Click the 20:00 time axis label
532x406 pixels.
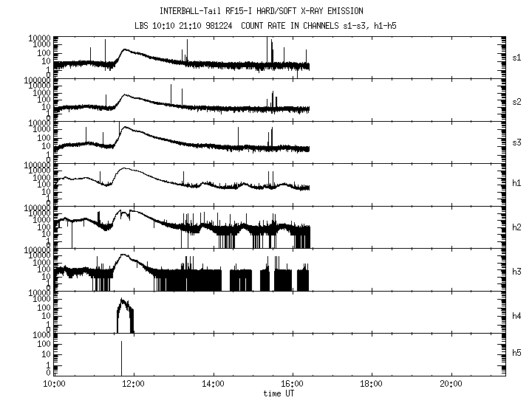tap(451, 384)
